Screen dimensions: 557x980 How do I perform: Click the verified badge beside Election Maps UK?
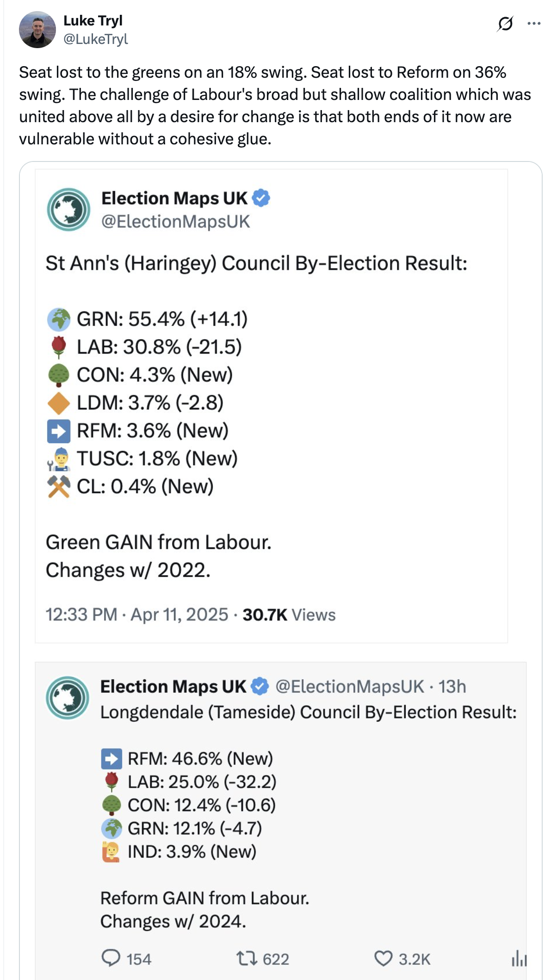click(261, 198)
